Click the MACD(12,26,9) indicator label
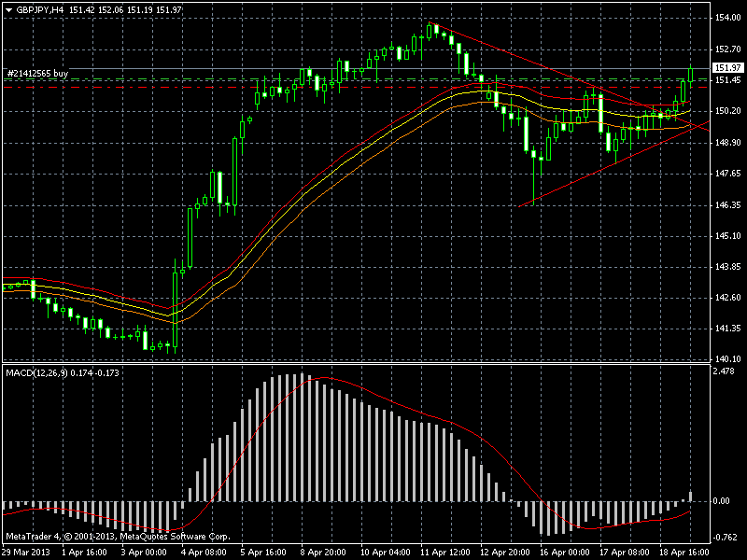Viewport: 747px width, 560px height. click(x=36, y=372)
